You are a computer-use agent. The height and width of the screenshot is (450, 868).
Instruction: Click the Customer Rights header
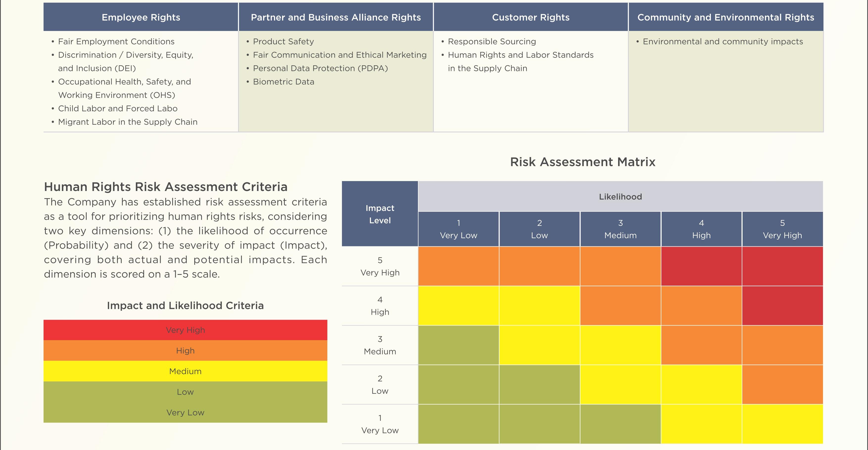[531, 17]
